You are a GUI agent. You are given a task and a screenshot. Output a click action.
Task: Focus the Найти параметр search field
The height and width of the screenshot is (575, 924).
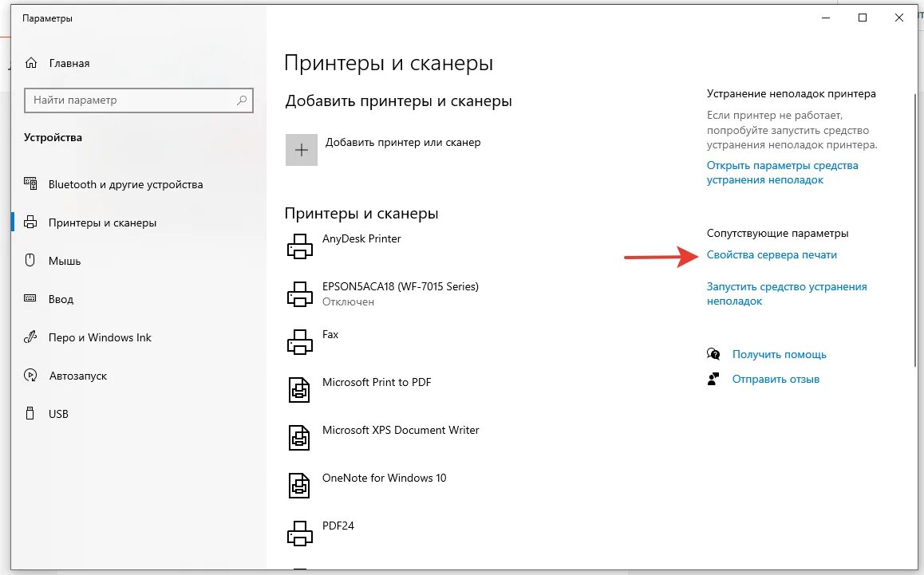(139, 100)
